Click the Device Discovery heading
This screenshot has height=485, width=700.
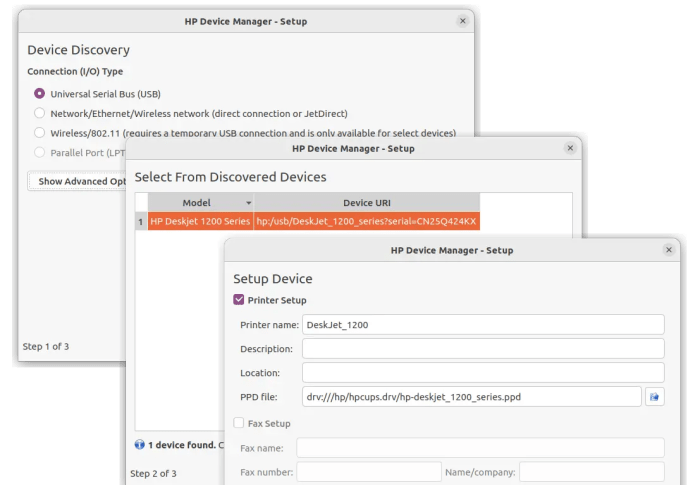(79, 50)
